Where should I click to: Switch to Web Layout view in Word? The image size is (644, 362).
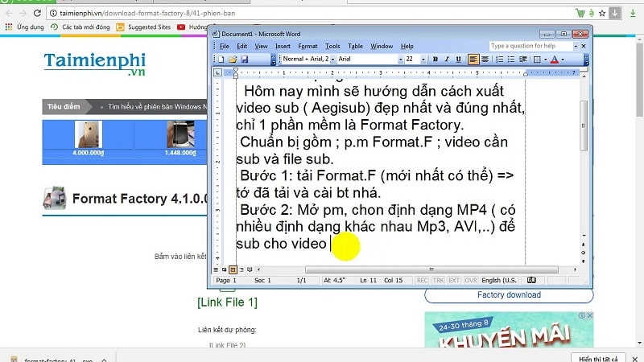point(225,269)
